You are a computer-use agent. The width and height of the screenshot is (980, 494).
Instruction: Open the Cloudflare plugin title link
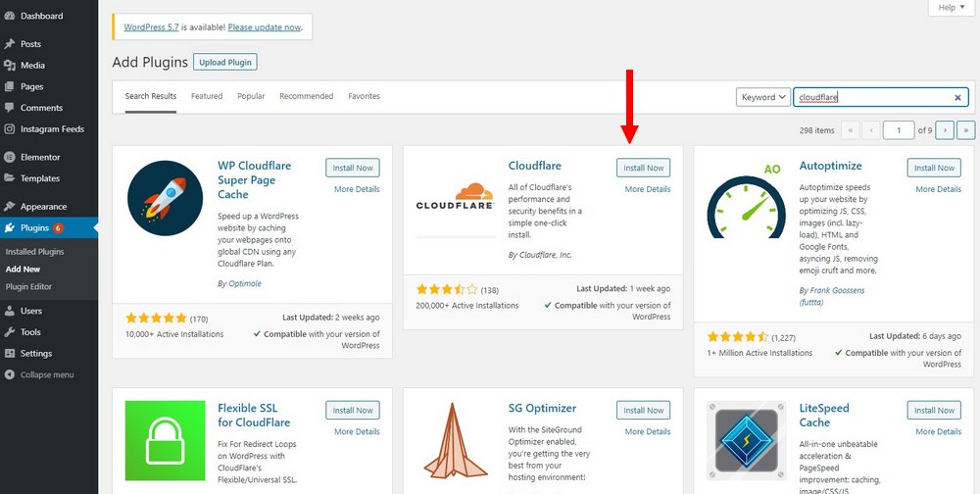[535, 166]
